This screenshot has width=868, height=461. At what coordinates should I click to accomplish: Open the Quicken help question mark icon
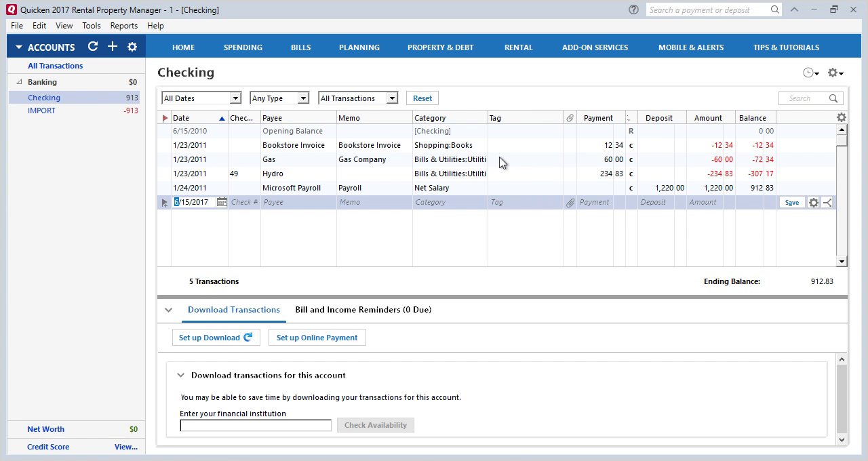(633, 9)
